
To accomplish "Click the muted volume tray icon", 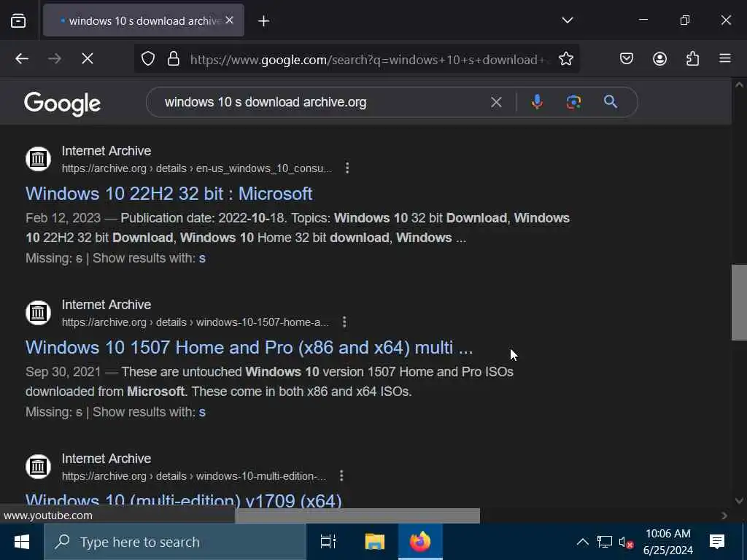I will coord(626,542).
